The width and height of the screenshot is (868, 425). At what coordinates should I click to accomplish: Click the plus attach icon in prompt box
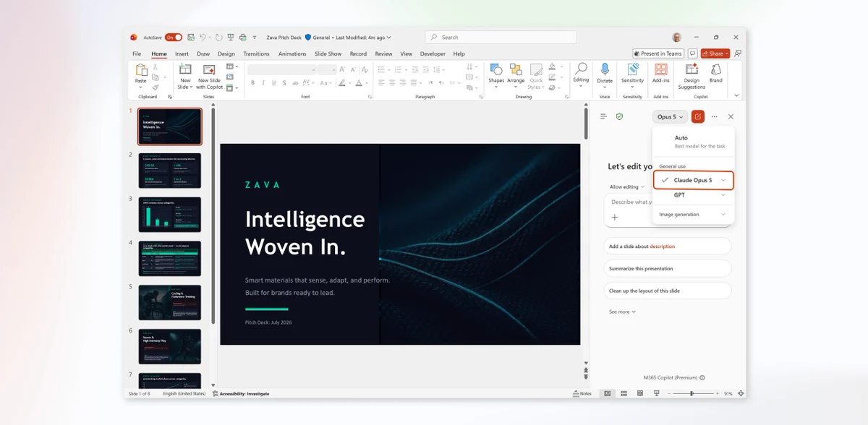[x=615, y=217]
